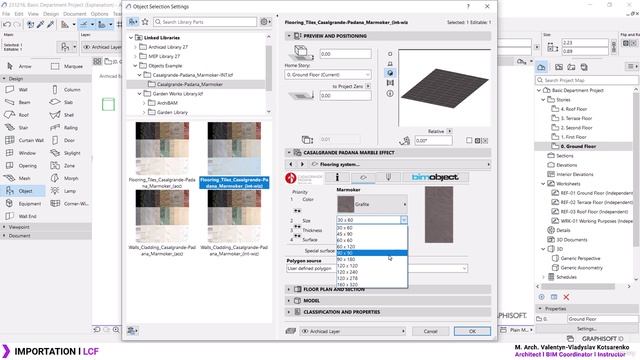
Task: Select the Beam tool
Action: point(24,102)
